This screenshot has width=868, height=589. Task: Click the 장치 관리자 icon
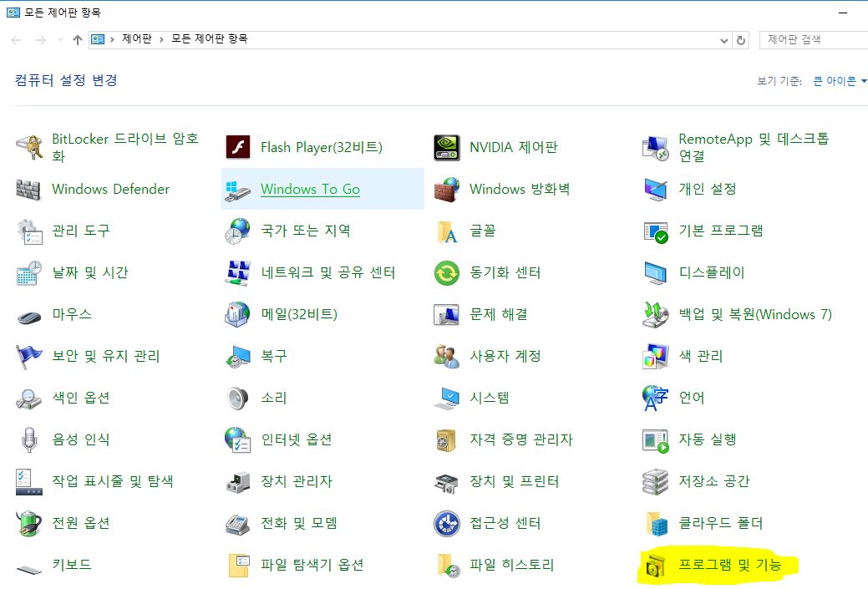238,482
